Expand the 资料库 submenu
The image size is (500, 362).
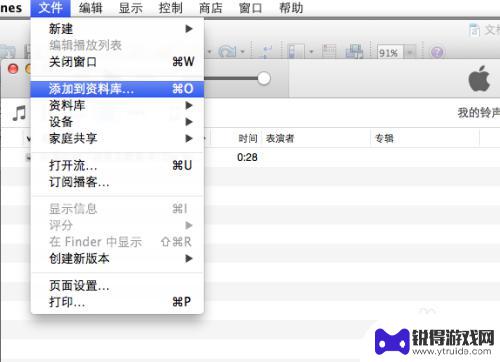point(117,105)
